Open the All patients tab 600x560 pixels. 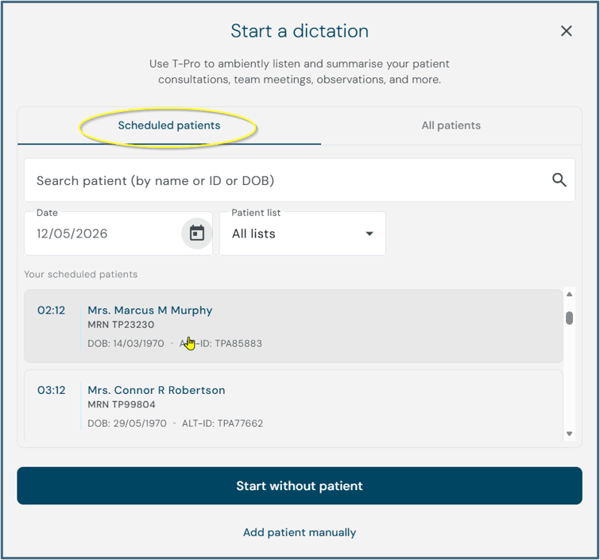(x=451, y=126)
